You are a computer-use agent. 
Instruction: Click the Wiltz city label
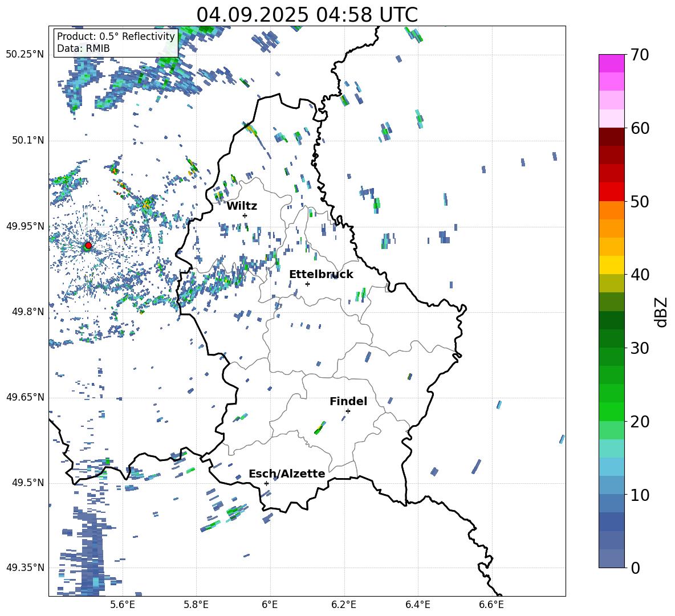point(242,206)
